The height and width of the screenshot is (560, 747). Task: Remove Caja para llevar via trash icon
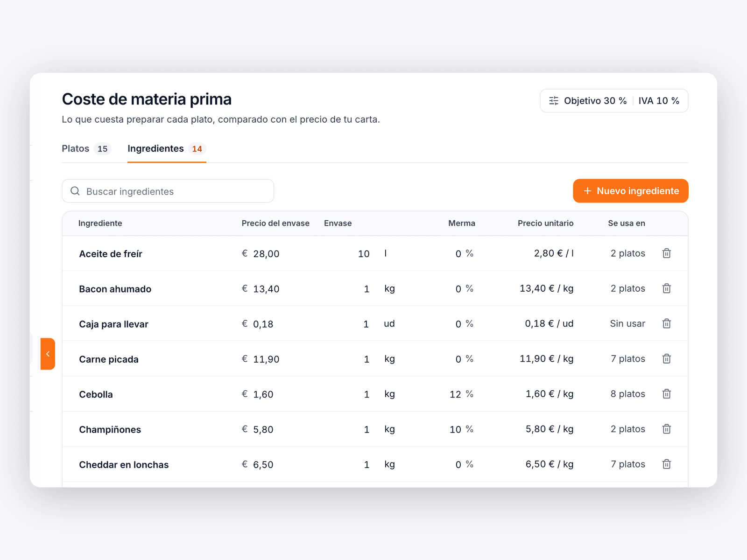667,323
